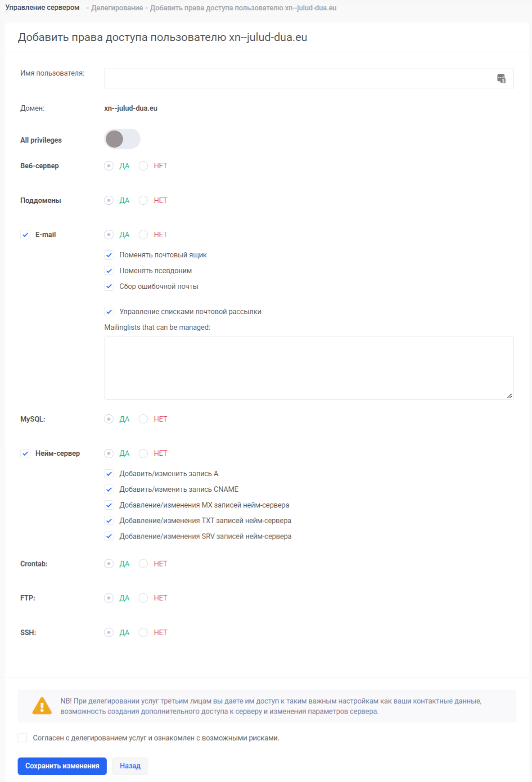Uncheck the SRV записей checkbox
The image size is (532, 782).
109,536
